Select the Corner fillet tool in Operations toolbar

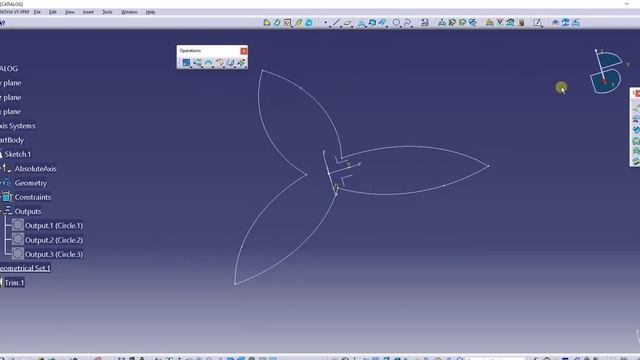point(220,62)
